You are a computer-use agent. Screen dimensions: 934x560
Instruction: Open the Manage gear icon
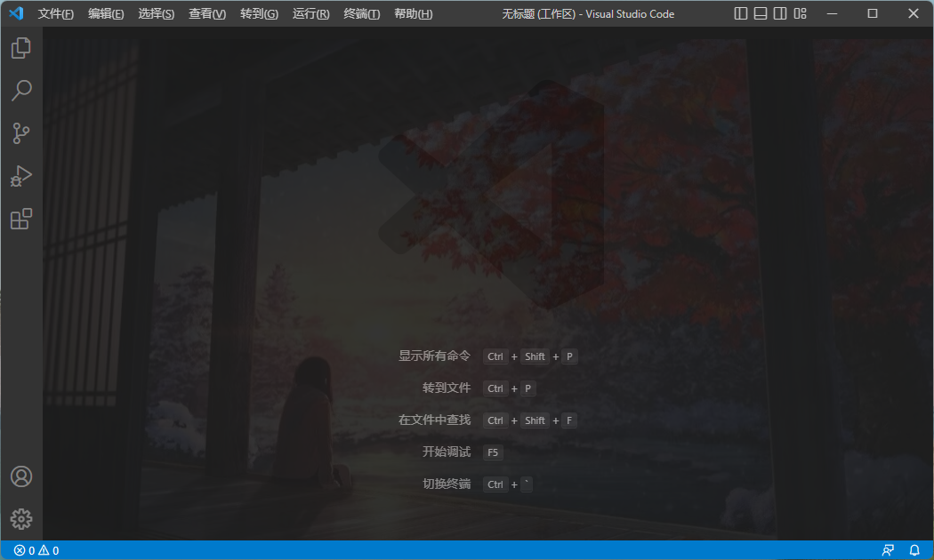(20, 519)
